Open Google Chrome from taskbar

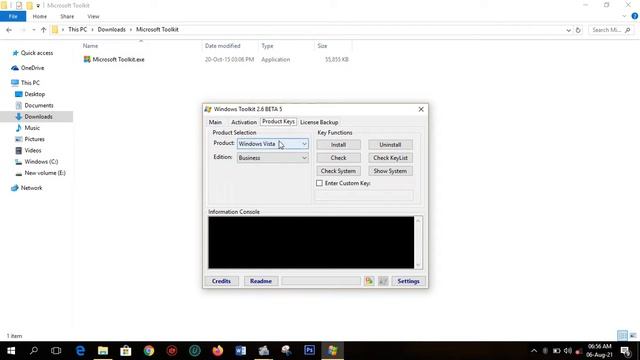tap(149, 351)
